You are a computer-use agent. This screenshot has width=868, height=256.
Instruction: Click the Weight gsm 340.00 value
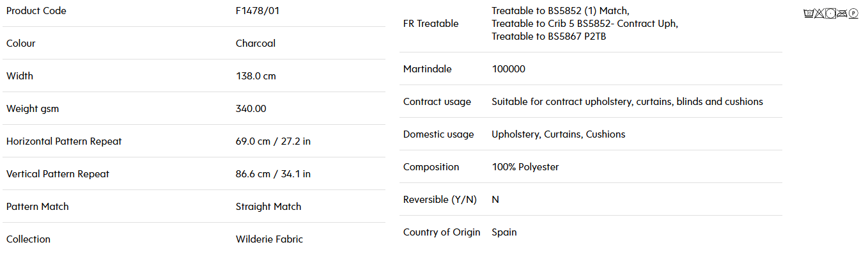(251, 109)
